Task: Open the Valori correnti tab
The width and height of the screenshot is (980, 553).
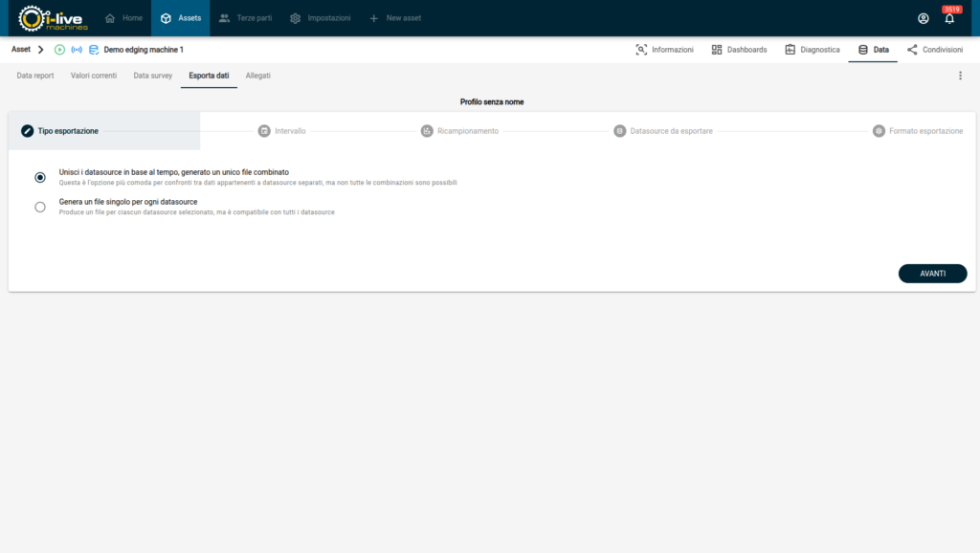Action: tap(94, 76)
